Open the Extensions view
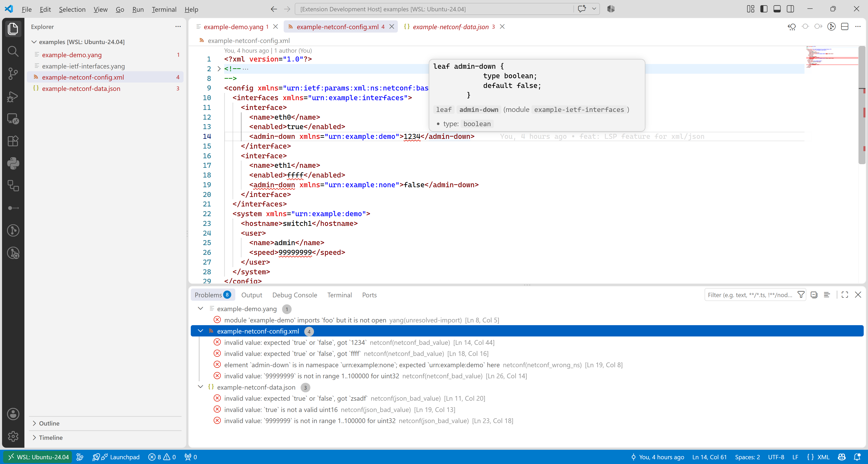 point(13,141)
